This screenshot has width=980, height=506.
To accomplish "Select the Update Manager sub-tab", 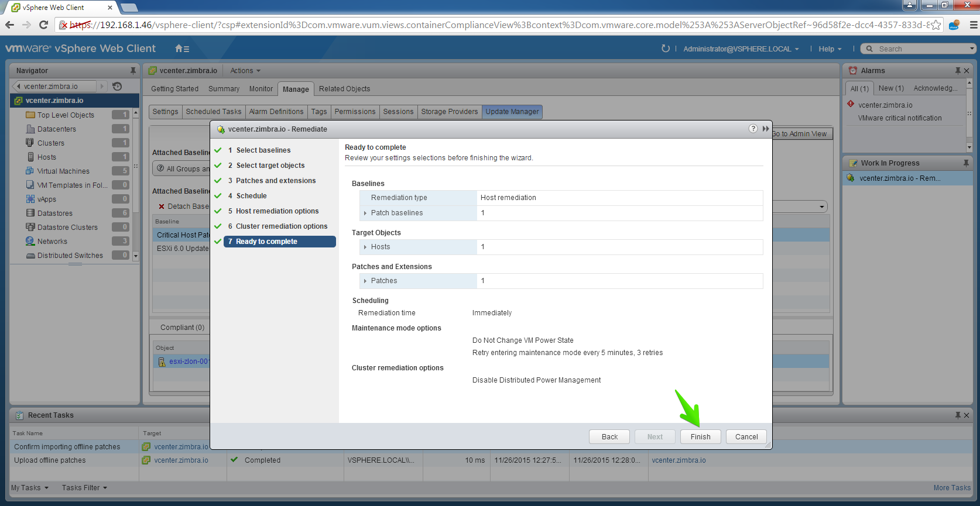I will pos(512,112).
